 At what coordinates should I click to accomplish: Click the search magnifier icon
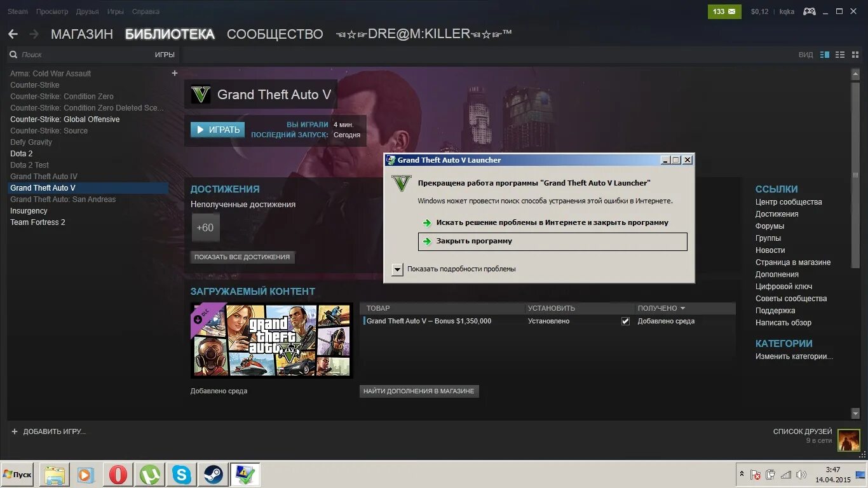14,55
